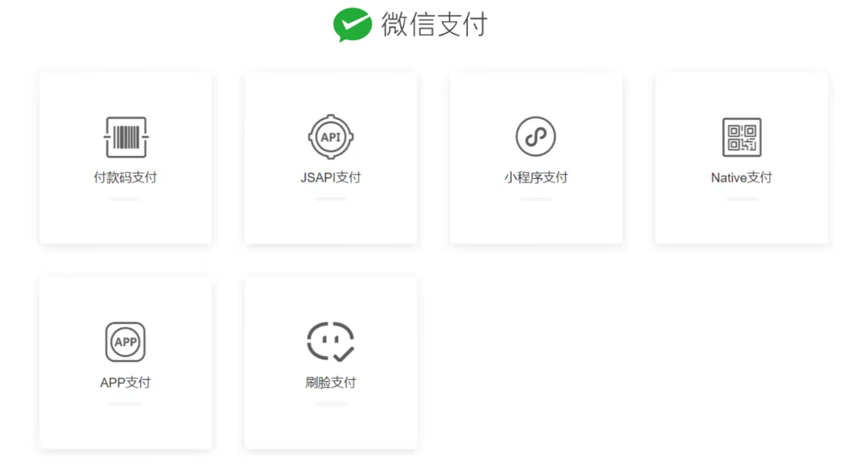Click the underline bar beneath 刷脸支付
Image resolution: width=868 pixels, height=475 pixels.
[331, 404]
